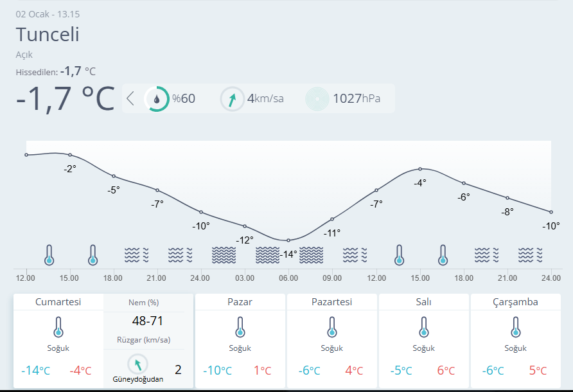Click the -2° point on the temperature graph
Image resolution: width=573 pixels, height=392 pixels.
70,155
